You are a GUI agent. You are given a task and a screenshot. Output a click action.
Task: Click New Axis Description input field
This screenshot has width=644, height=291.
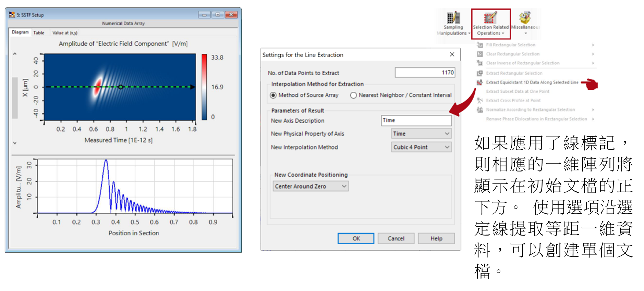tap(416, 121)
